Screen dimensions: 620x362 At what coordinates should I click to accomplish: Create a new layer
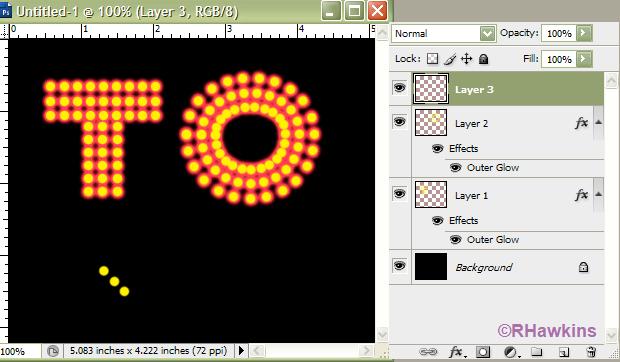point(564,352)
